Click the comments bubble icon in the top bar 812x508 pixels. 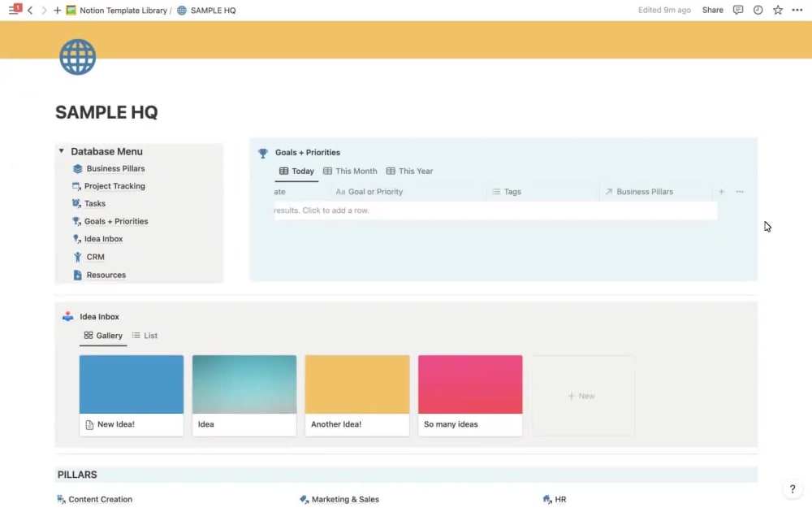click(x=736, y=10)
